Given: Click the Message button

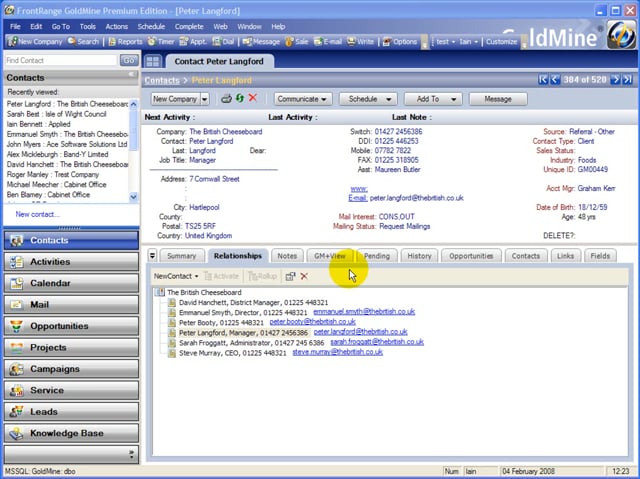Looking at the screenshot, I should pos(498,99).
